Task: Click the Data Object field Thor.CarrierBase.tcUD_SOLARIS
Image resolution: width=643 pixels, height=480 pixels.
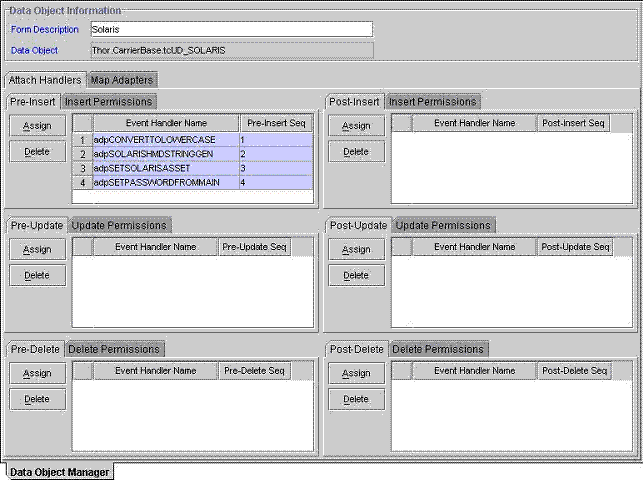Action: coord(232,50)
